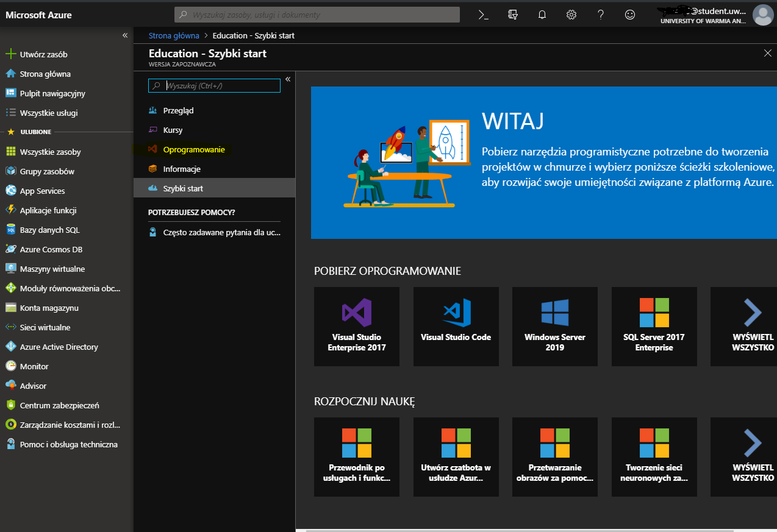Open the feedback smiley icon
777x532 pixels.
coord(630,15)
